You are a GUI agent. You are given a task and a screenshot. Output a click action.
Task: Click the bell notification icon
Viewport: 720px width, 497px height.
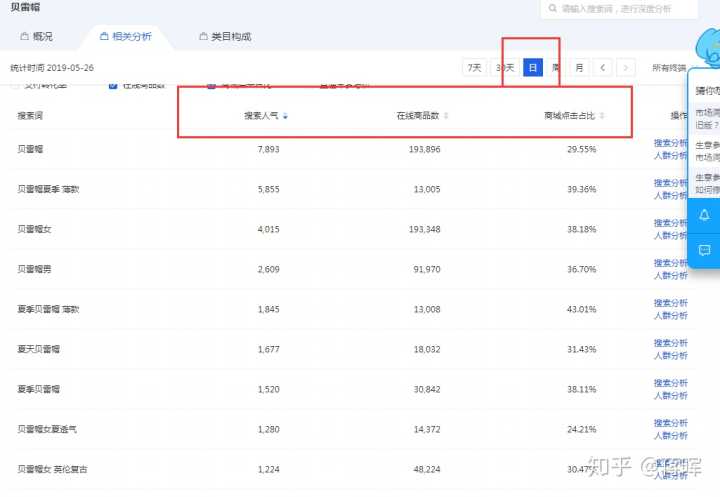[704, 215]
